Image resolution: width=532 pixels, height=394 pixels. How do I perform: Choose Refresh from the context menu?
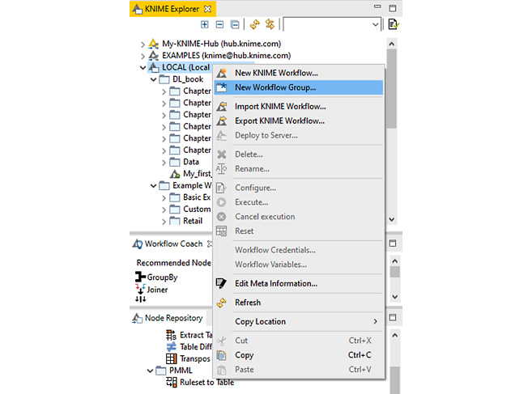click(299, 303)
